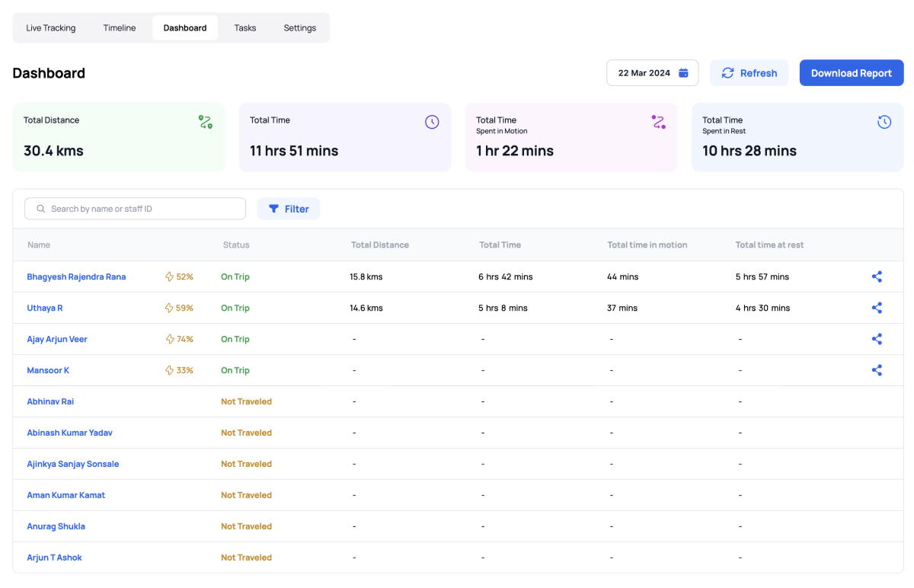Screen dimensions: 914x588
Task: Click the Download Report button
Action: (x=851, y=73)
